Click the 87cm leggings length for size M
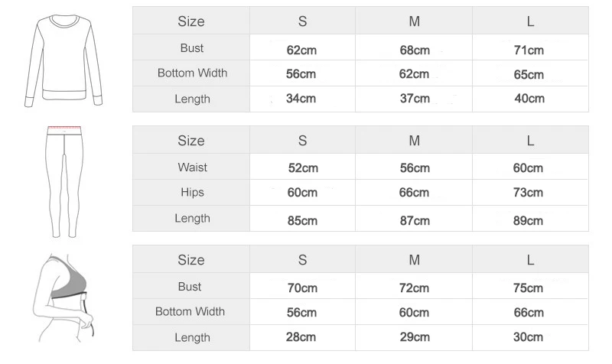This screenshot has width=612, height=364. point(415,220)
